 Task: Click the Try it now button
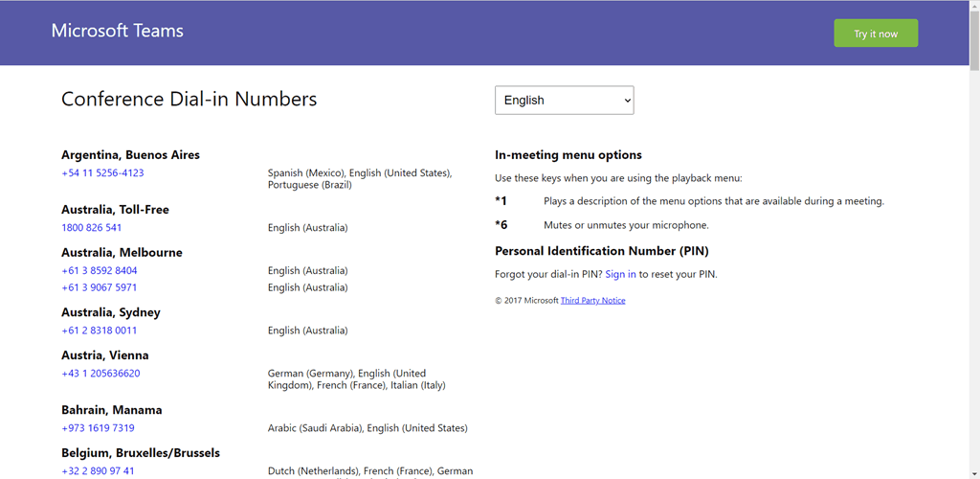876,34
